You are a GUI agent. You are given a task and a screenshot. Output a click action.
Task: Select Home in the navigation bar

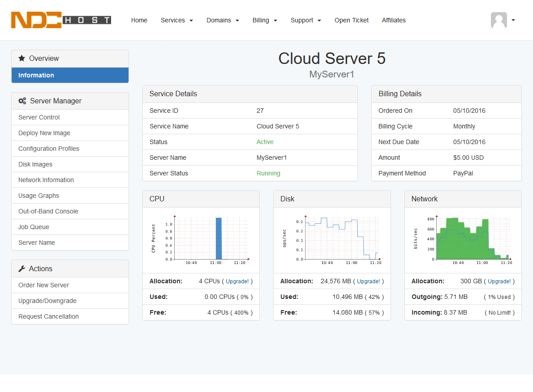(x=139, y=20)
